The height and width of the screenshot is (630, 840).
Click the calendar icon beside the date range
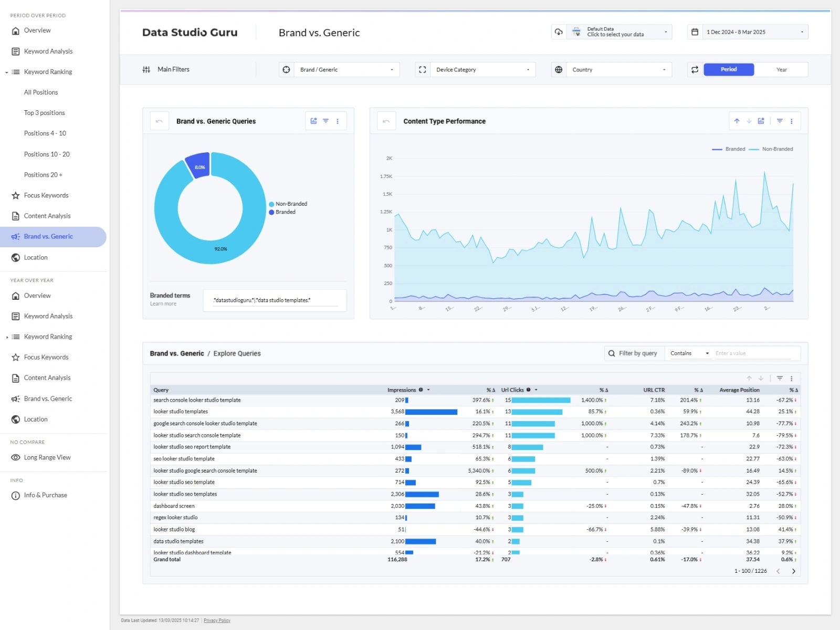click(695, 32)
